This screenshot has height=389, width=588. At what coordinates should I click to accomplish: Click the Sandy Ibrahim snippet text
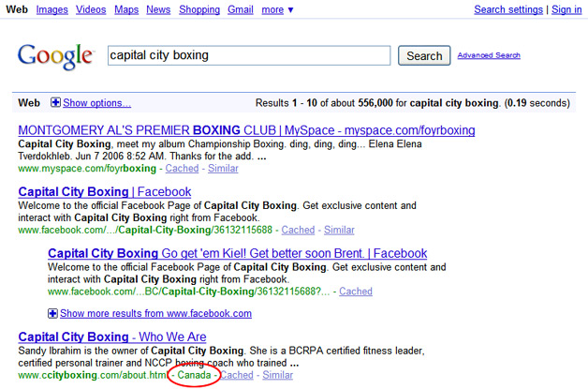click(x=221, y=357)
